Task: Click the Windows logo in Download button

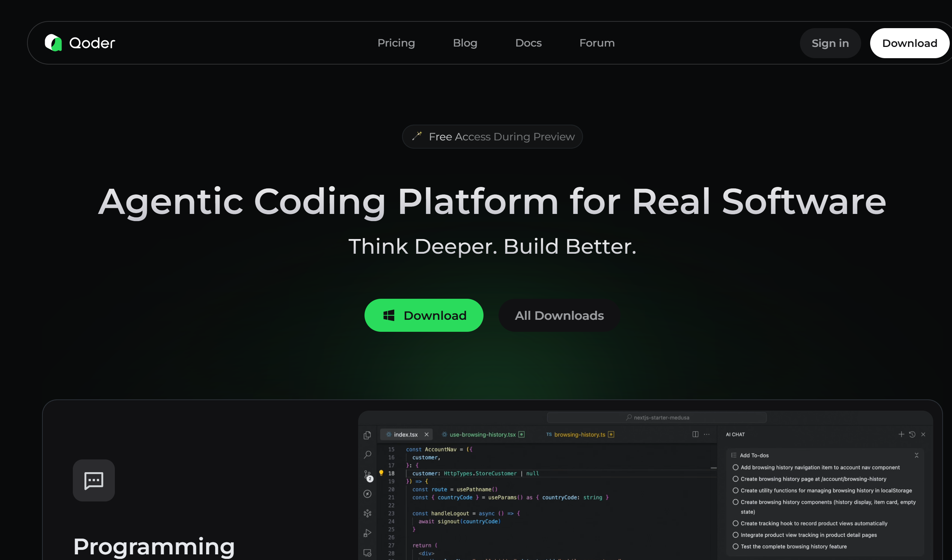Action: [x=389, y=315]
